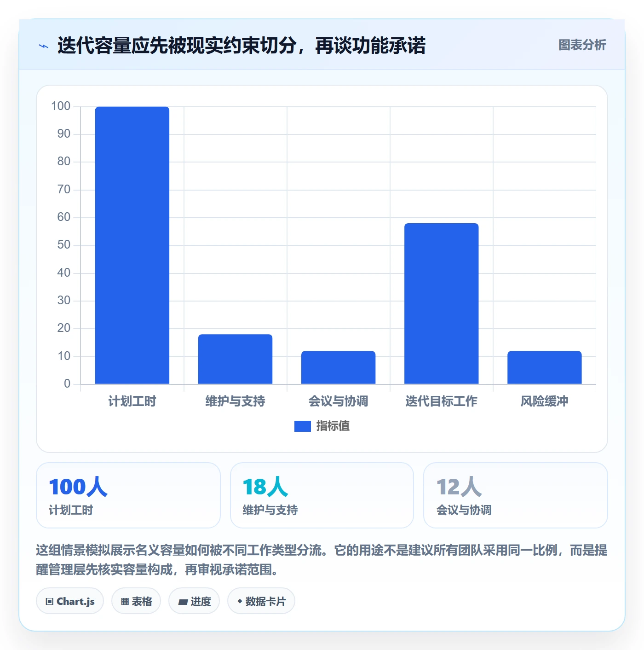Click the 会议与协调 x-axis label

(338, 401)
